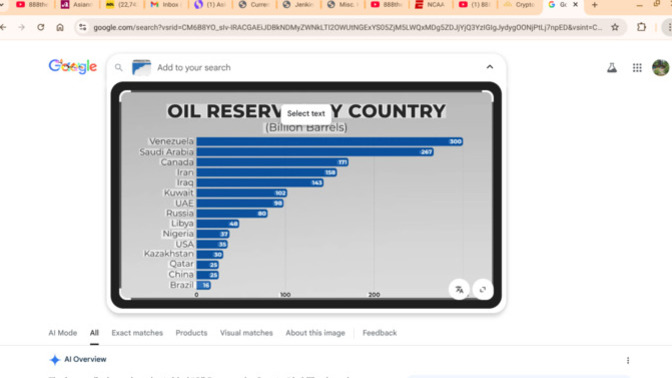The width and height of the screenshot is (672, 378).
Task: Switch to AI Mode tab
Action: click(x=63, y=333)
